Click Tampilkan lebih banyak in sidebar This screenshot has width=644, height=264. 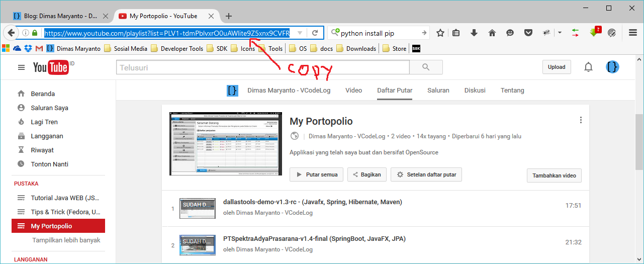66,240
